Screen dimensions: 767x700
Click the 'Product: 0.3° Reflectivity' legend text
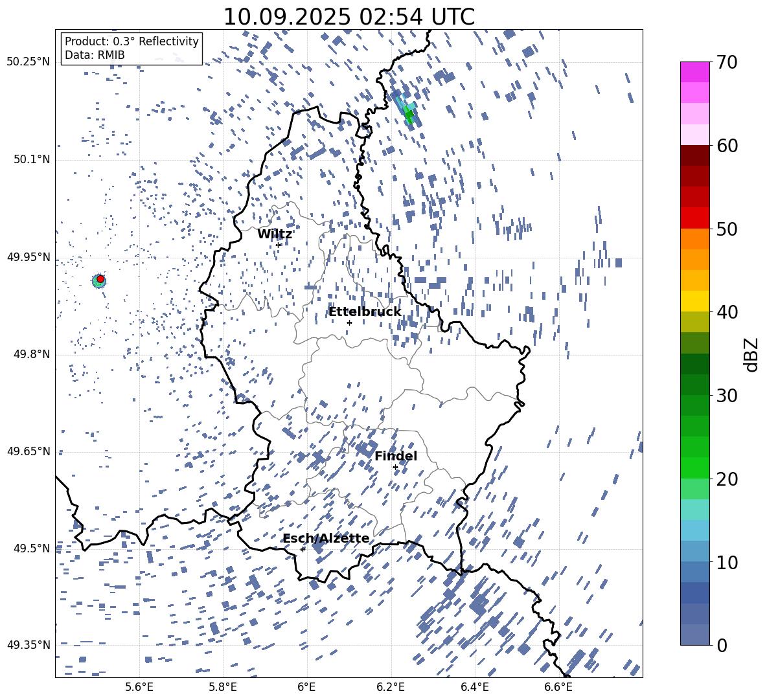132,41
